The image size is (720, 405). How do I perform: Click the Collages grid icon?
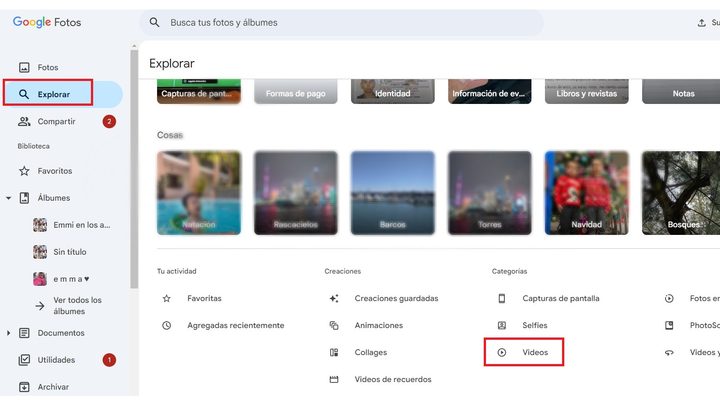(x=334, y=353)
